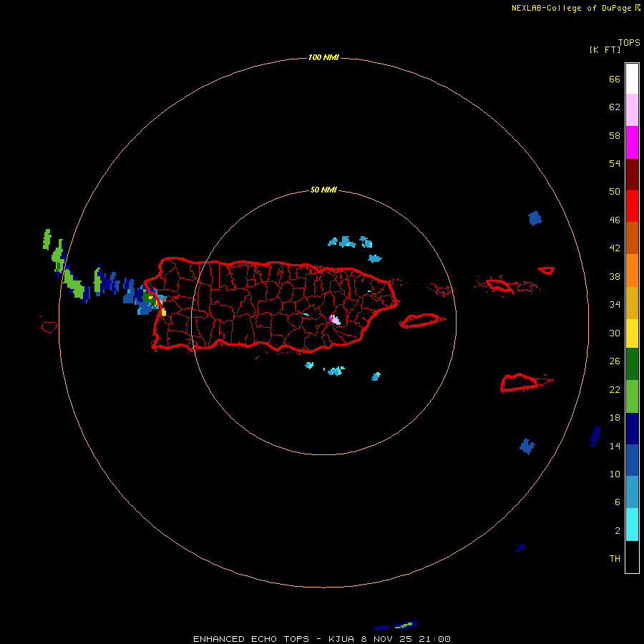Select the 10 legend value
This screenshot has width=644, height=644.
pos(615,474)
